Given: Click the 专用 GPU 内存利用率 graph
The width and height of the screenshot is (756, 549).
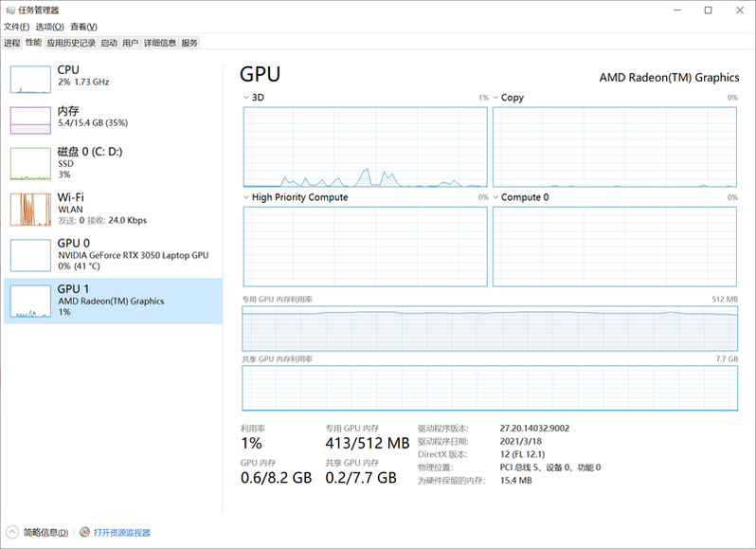Looking at the screenshot, I should tap(490, 329).
